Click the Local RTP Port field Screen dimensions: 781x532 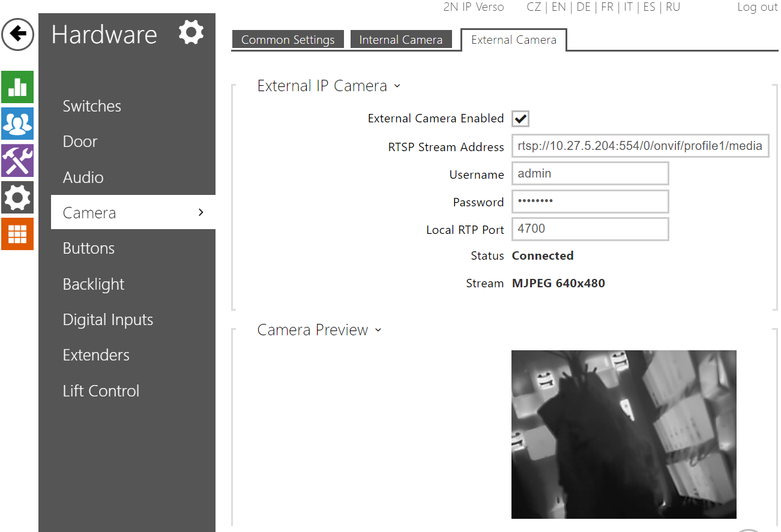tap(590, 229)
